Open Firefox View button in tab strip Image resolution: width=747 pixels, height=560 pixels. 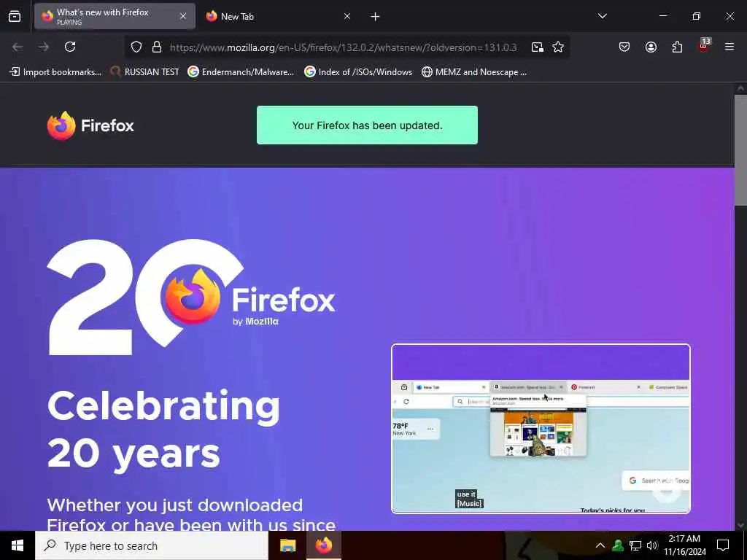(15, 17)
